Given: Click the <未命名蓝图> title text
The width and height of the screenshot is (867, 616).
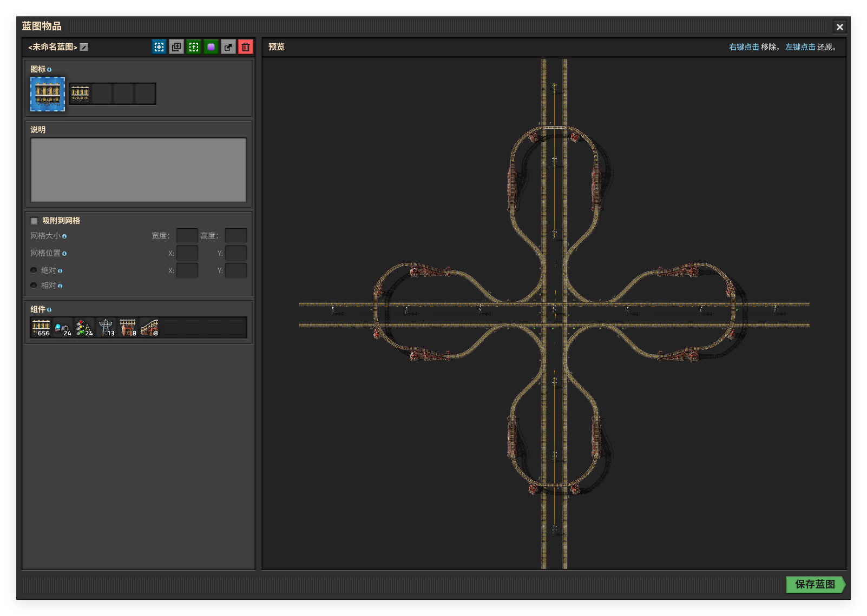Looking at the screenshot, I should [53, 47].
